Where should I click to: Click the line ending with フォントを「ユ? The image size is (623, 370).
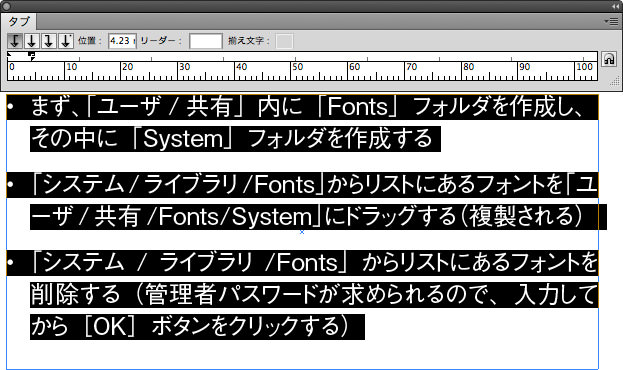tap(302, 185)
